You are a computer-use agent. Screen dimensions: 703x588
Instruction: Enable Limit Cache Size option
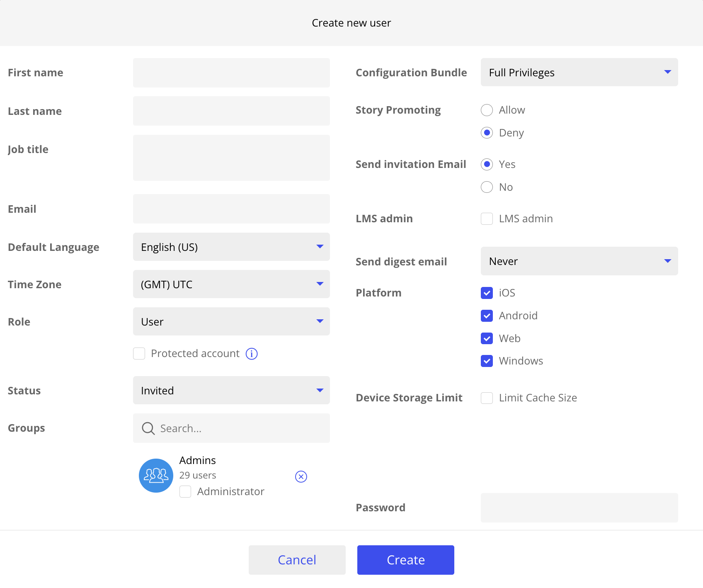pyautogui.click(x=487, y=398)
